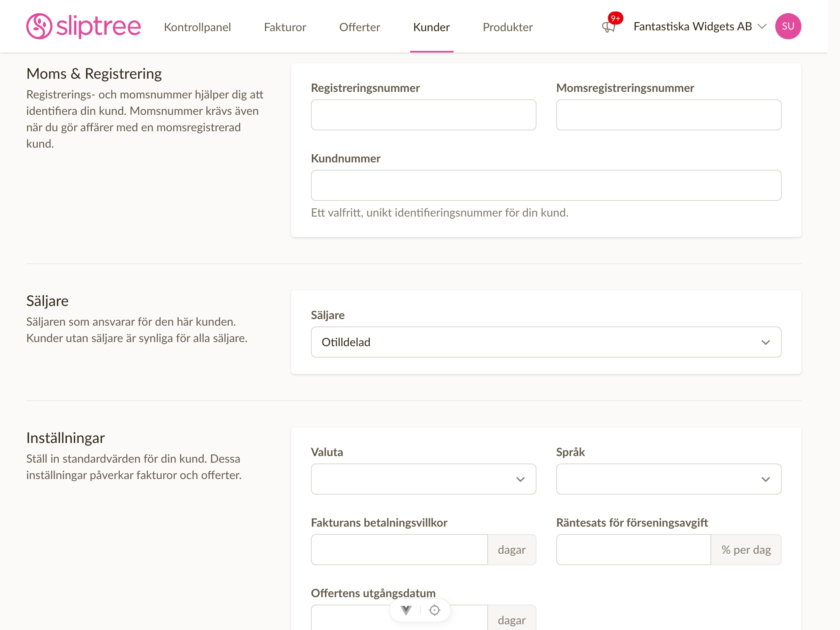This screenshot has width=840, height=630.
Task: Focus the Fakturans betalningsvillkor days field
Action: point(399,550)
